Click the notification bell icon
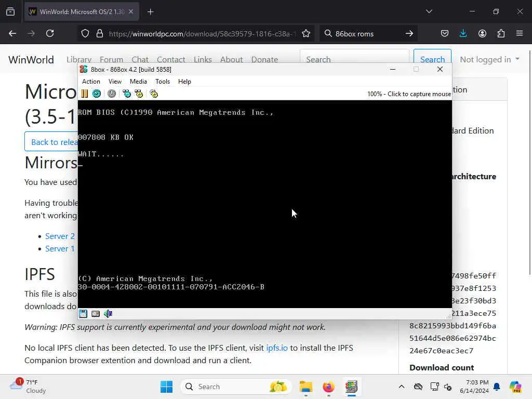This screenshot has height=399, width=532. click(x=497, y=387)
